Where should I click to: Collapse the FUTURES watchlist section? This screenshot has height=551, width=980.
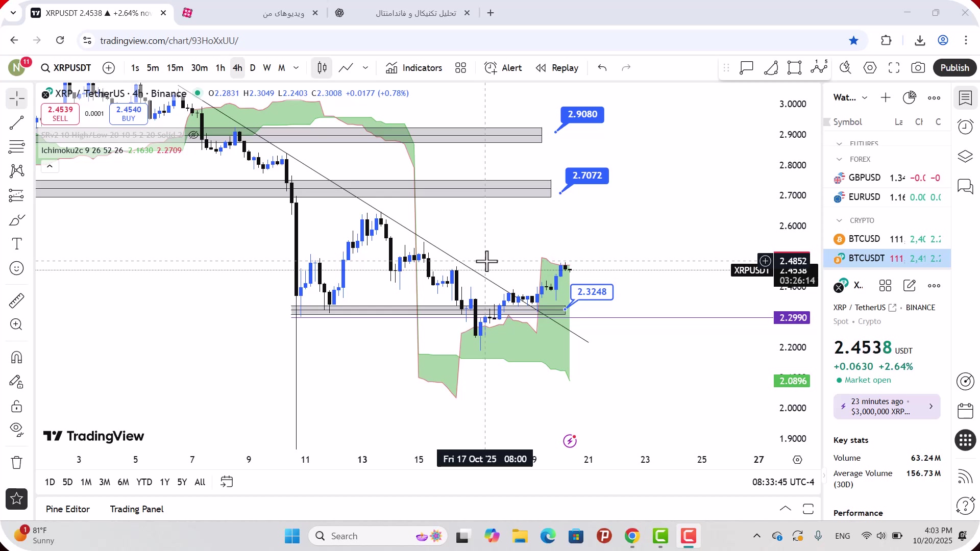(x=839, y=144)
